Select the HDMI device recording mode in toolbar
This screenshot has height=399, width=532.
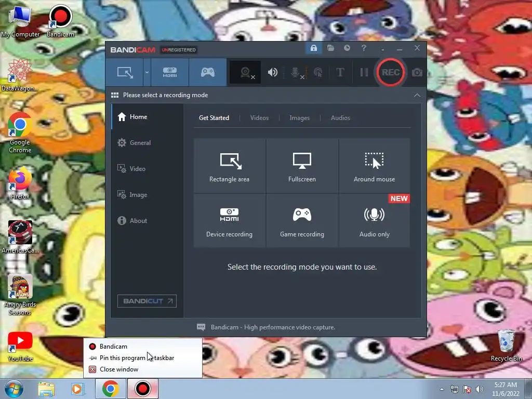click(170, 72)
